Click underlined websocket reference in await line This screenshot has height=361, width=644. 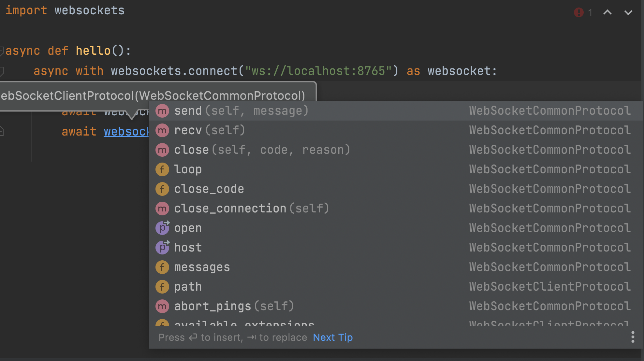pos(126,132)
